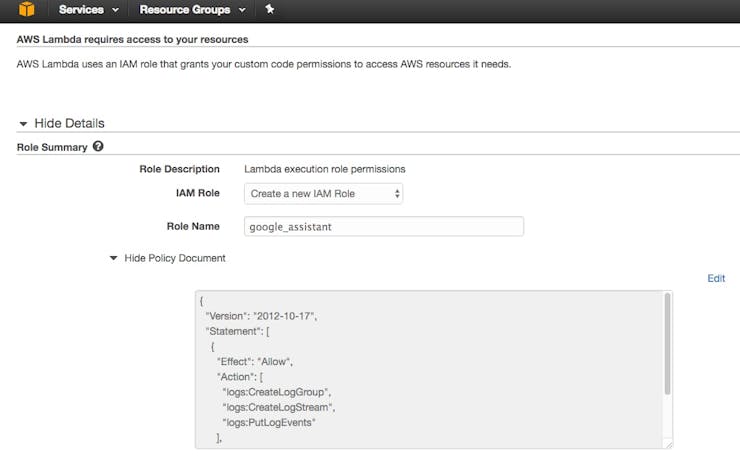Viewport: 740px width, 476px height.
Task: Click the chevron next to Services
Action: coord(115,10)
